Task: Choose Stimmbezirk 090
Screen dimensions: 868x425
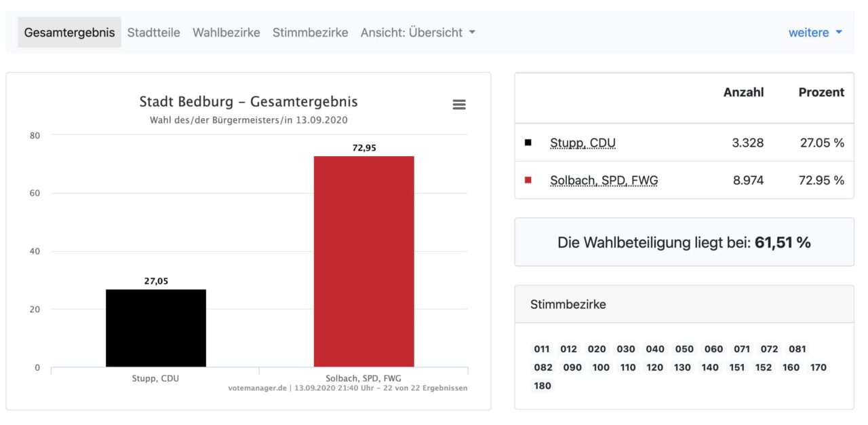Action: click(573, 367)
